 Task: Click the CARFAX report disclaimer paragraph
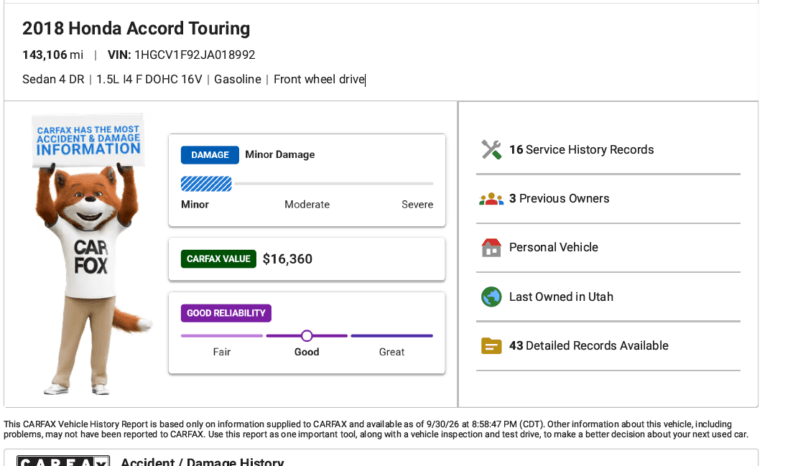coord(376,429)
